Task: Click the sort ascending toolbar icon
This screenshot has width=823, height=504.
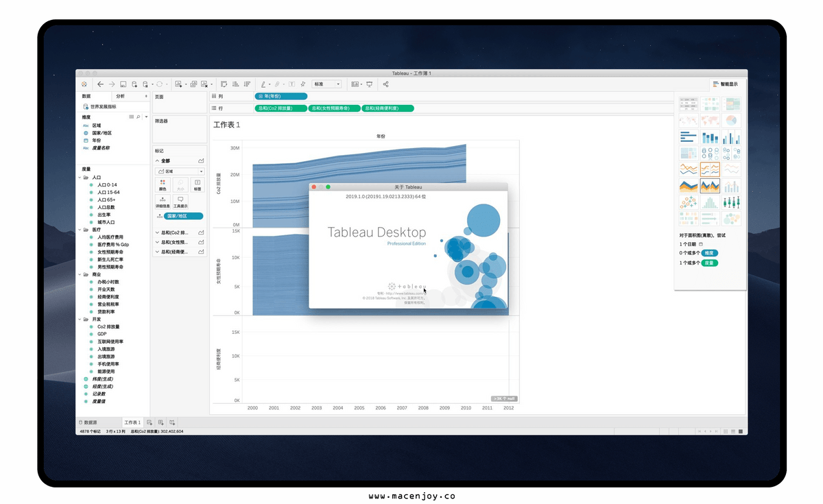Action: 235,84
